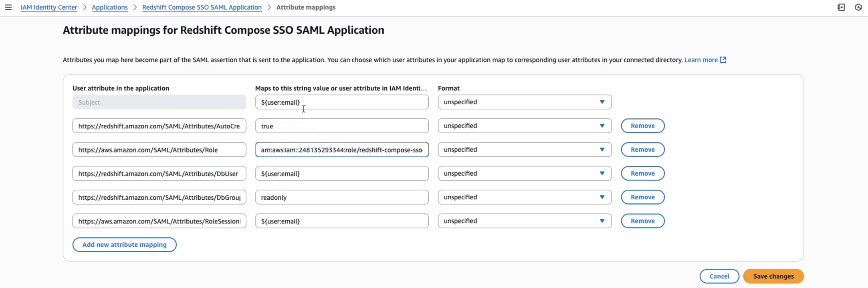Click the Role ARN value field

342,150
